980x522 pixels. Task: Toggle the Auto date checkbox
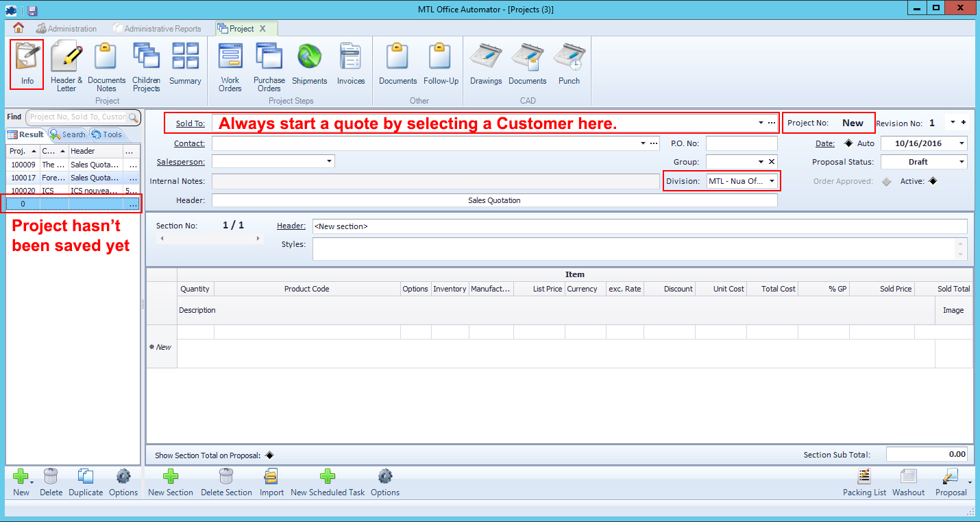pyautogui.click(x=848, y=143)
